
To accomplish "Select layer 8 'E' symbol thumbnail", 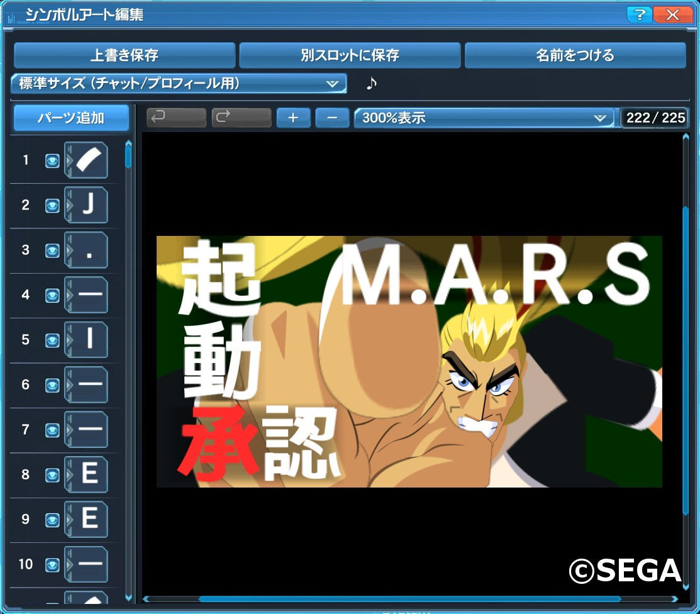I will (86, 475).
